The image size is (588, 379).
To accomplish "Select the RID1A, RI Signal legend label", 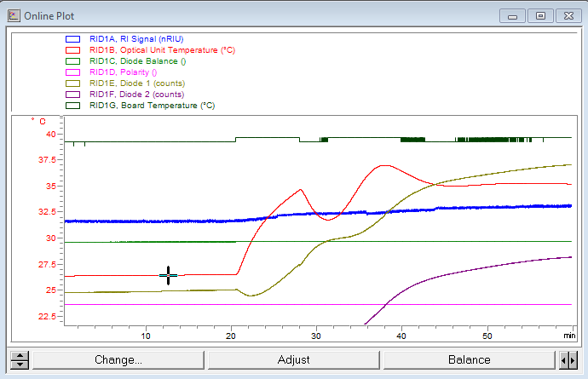I will (x=136, y=39).
